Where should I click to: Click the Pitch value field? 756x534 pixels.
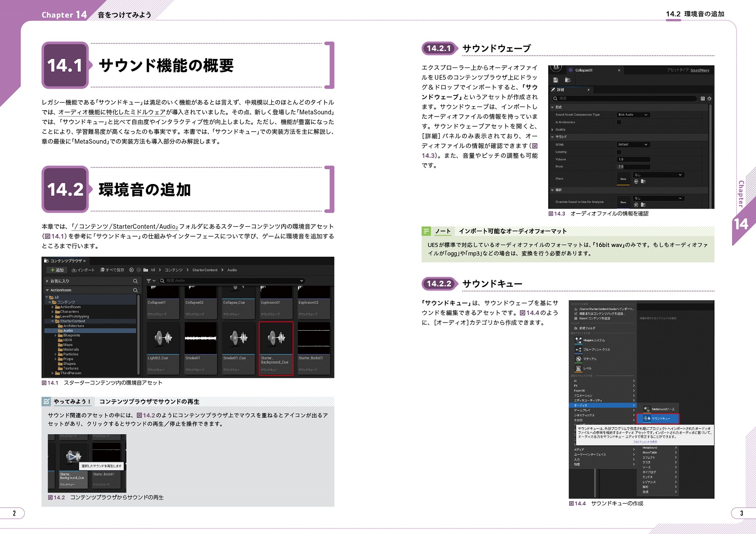click(x=633, y=166)
